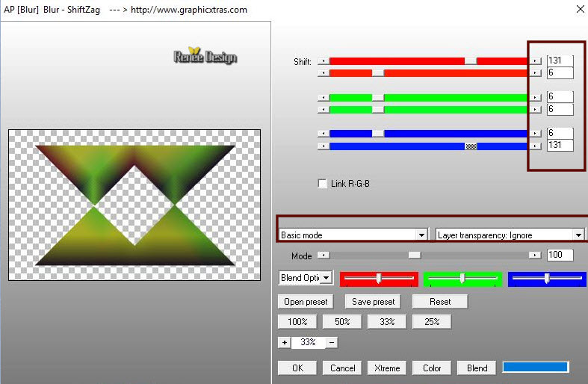Viewport: 588px width, 384px height.
Task: Set preview zoom to 100%
Action: coord(297,322)
